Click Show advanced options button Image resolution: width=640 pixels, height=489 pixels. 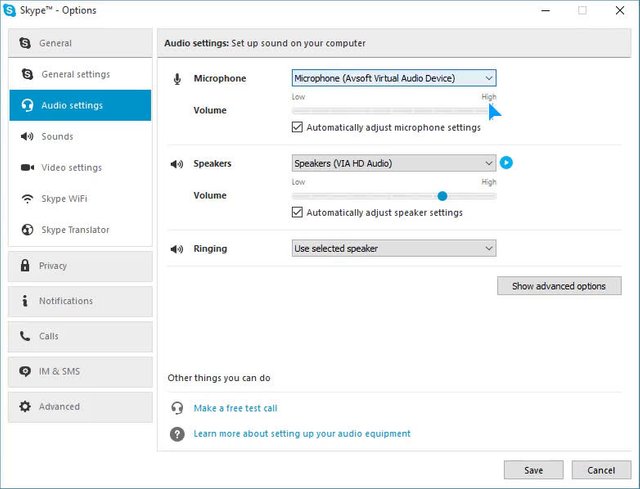click(x=559, y=286)
